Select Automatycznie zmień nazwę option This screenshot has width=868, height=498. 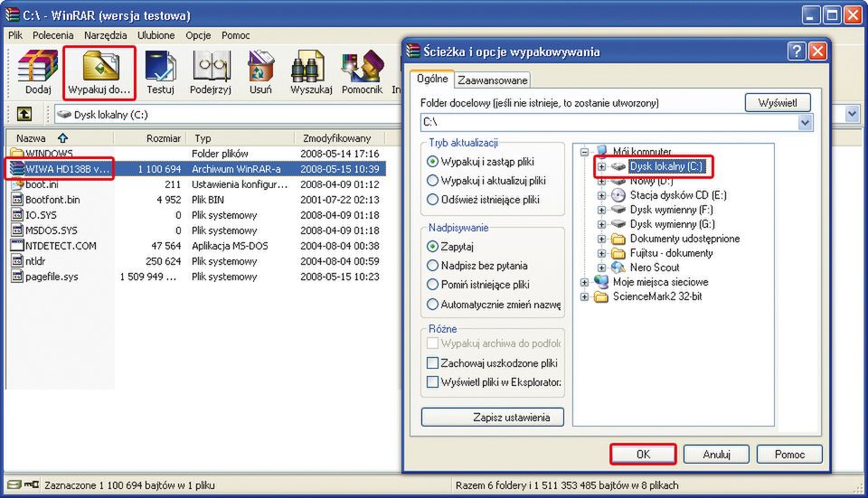pyautogui.click(x=433, y=304)
